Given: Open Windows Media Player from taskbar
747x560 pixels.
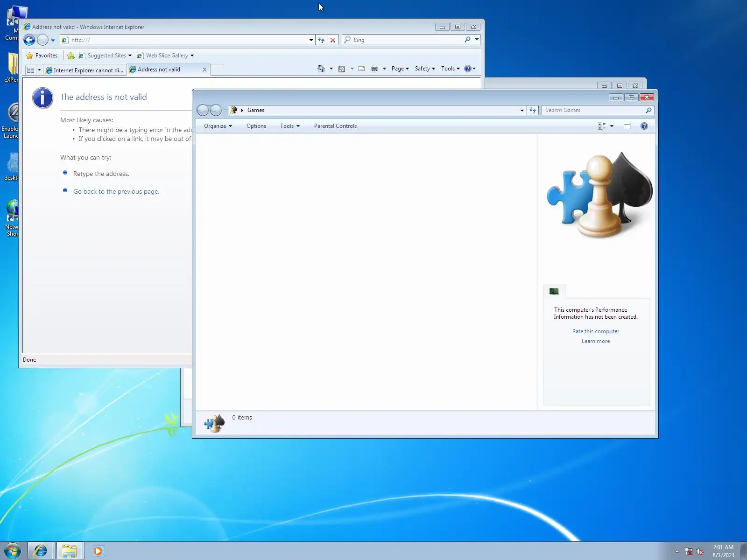Looking at the screenshot, I should tap(98, 551).
